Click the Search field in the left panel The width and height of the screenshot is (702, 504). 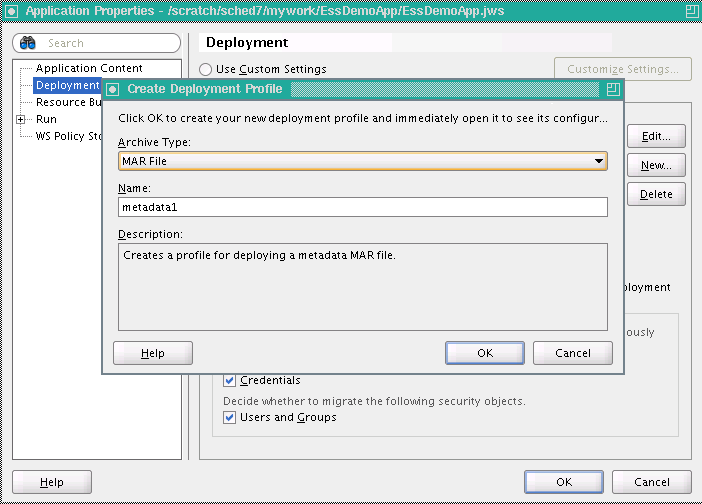point(97,43)
